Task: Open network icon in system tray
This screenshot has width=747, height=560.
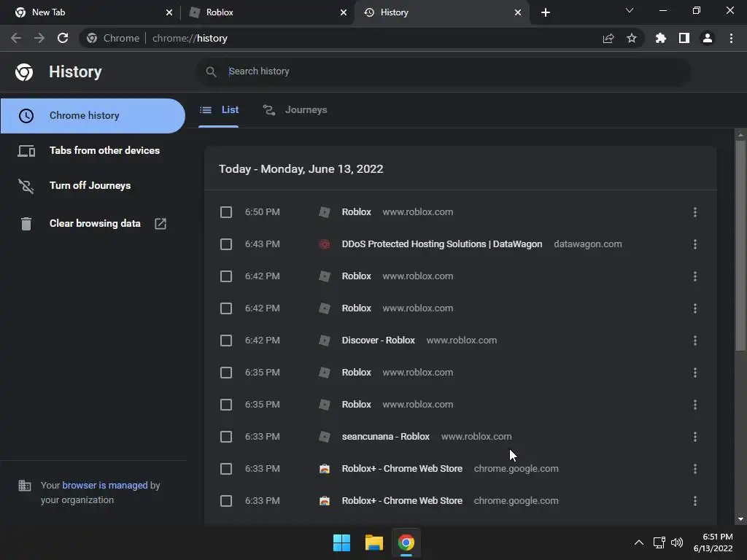Action: pyautogui.click(x=659, y=542)
